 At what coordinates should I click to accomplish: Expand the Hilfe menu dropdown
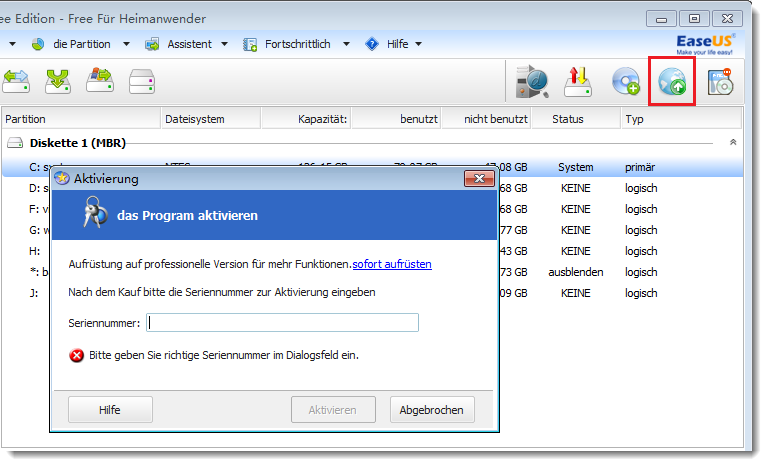click(x=394, y=44)
